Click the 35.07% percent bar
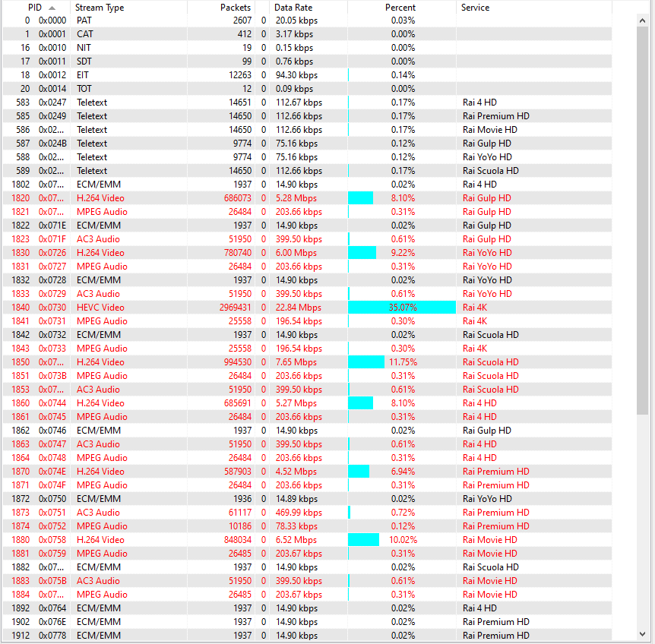 point(402,308)
